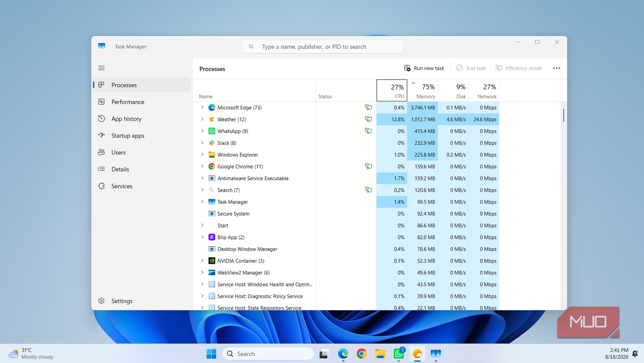Sort processes by CPU column
644x363 pixels.
pos(392,91)
